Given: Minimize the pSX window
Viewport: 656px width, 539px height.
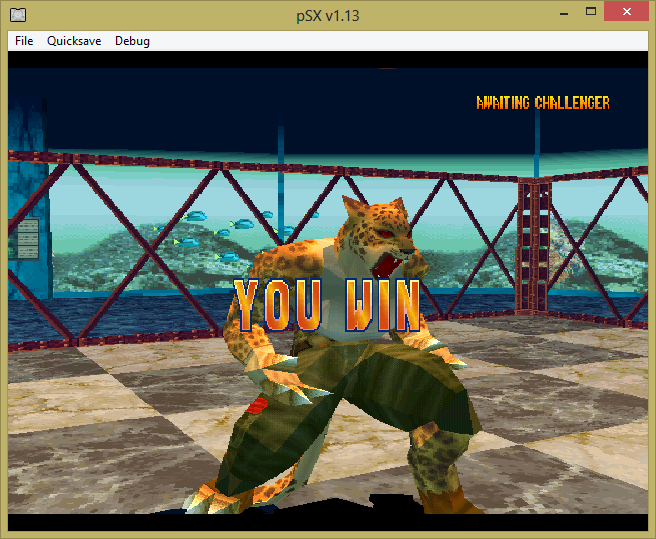Looking at the screenshot, I should pyautogui.click(x=564, y=13).
